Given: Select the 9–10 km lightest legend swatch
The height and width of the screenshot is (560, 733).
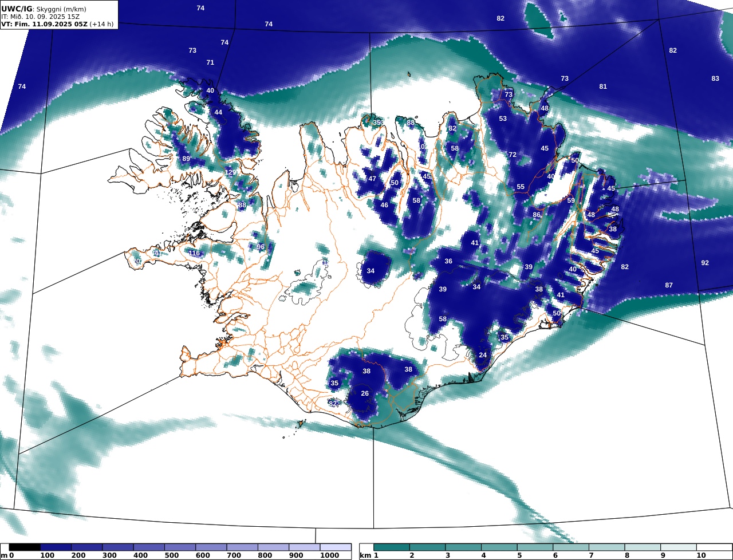Looking at the screenshot, I should click(679, 547).
